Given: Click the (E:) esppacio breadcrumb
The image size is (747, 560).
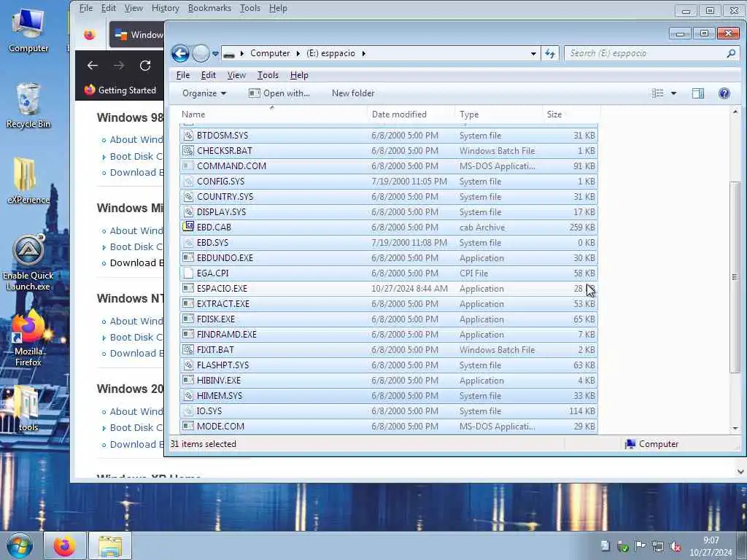Looking at the screenshot, I should pyautogui.click(x=330, y=53).
